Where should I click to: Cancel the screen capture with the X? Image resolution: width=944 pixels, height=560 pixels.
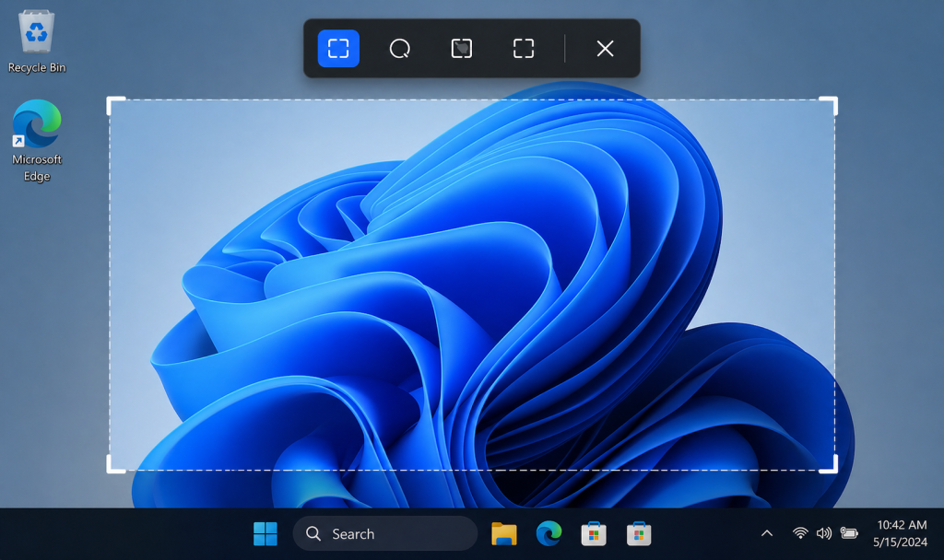[605, 49]
